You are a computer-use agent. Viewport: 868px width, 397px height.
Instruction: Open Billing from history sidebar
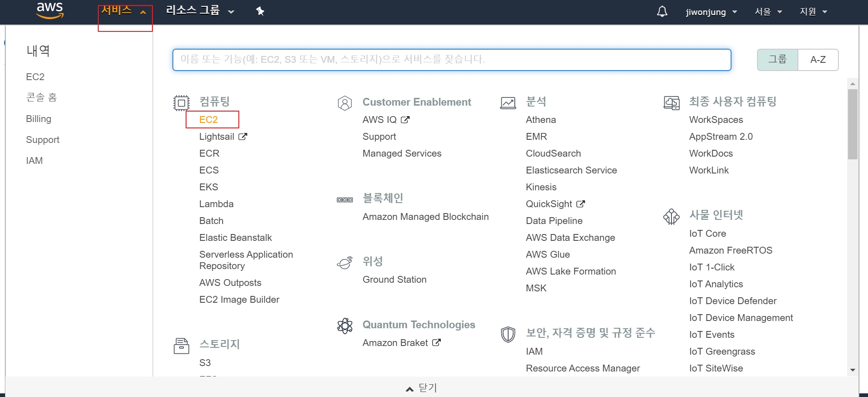tap(39, 119)
